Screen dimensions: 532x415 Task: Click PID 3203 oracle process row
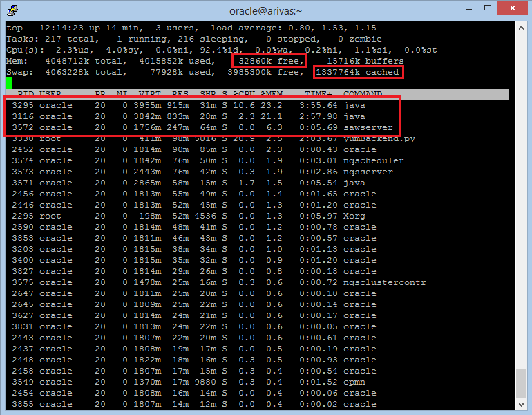(x=194, y=249)
